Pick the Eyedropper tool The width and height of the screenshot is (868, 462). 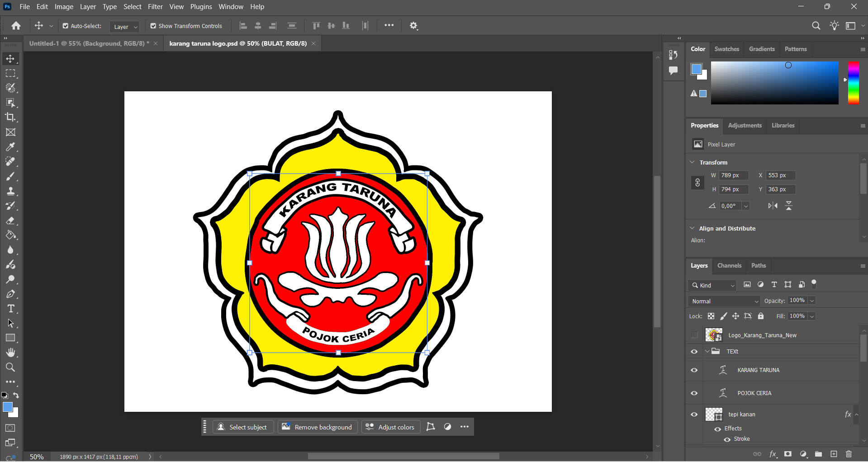(x=10, y=146)
